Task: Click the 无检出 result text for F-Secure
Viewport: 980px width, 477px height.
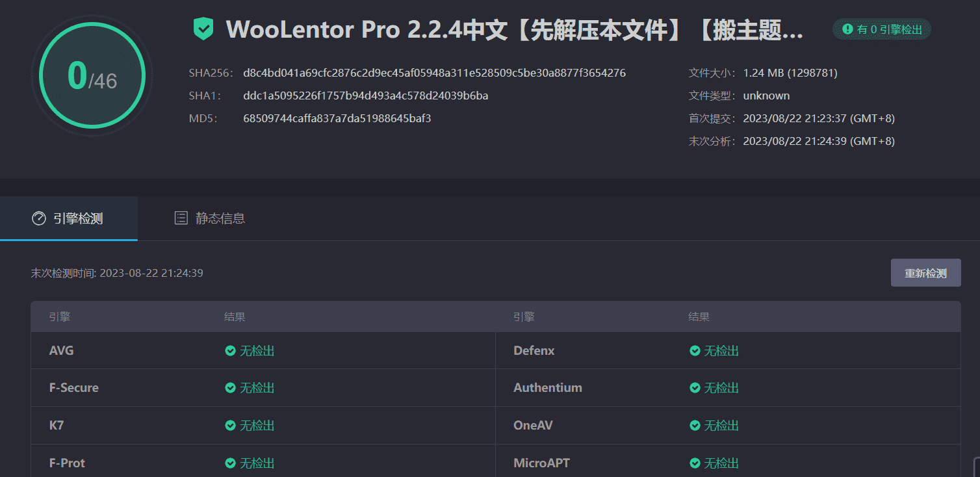Action: tap(257, 388)
